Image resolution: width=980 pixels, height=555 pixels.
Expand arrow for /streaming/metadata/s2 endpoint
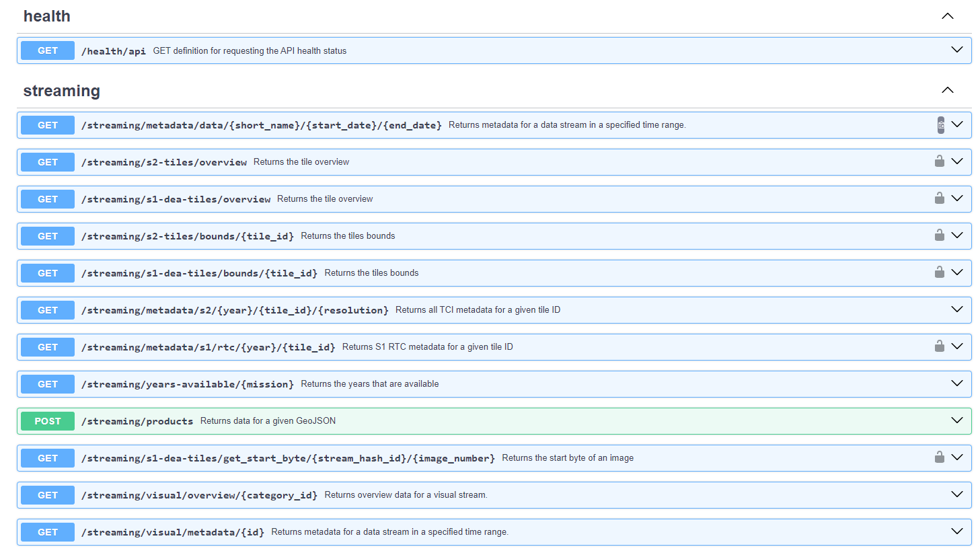click(957, 309)
